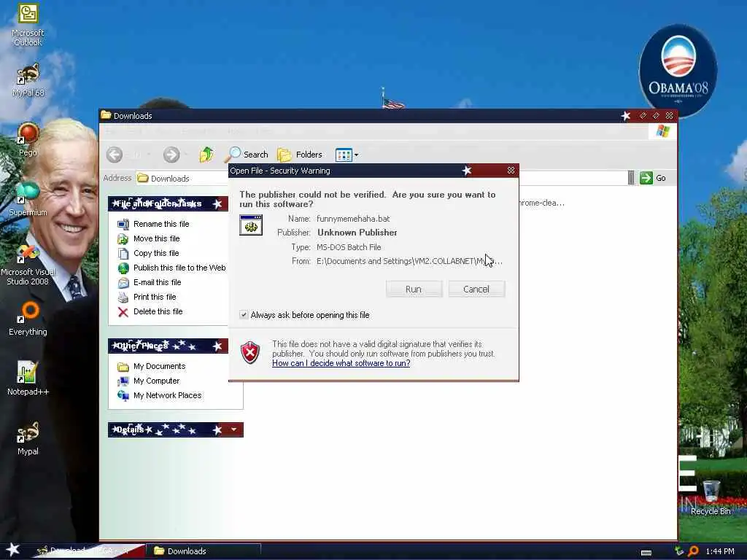Screen dimensions: 747x560
Task: Go forward with the Explorer Forward arrow
Action: [x=171, y=155]
